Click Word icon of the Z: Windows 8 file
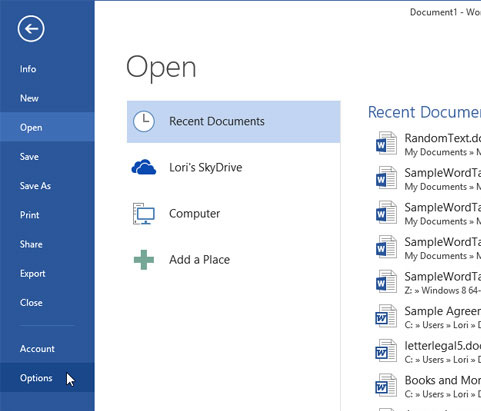This screenshot has width=481, height=411. coord(386,282)
